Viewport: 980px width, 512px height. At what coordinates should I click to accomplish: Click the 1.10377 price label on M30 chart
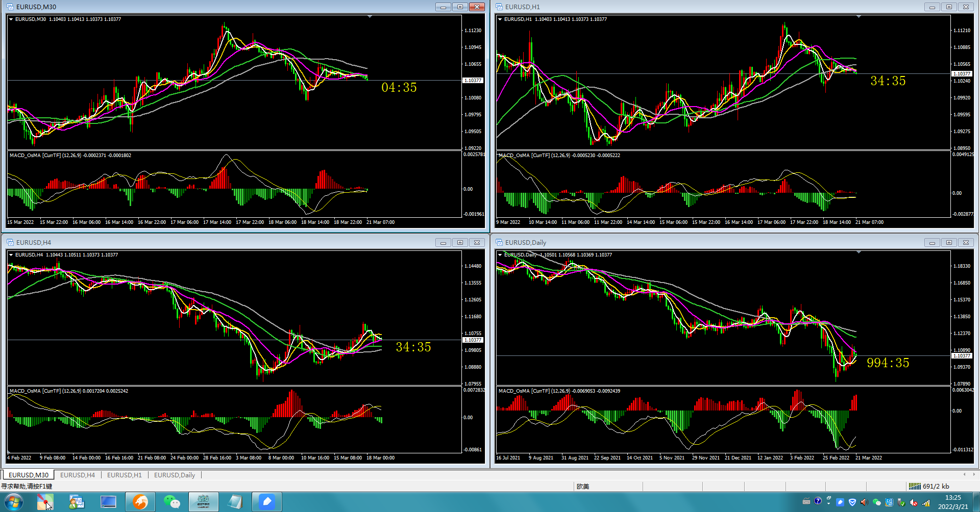click(473, 81)
